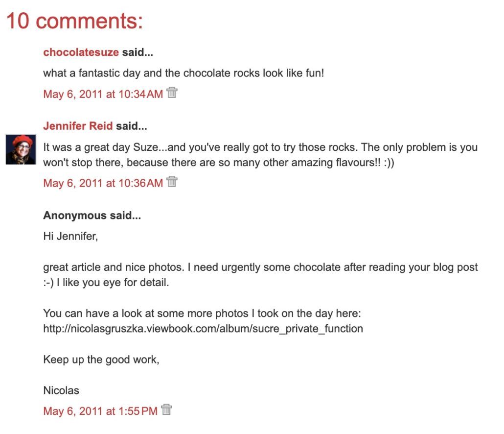Click the "Keep up the good work," line
The height and width of the screenshot is (434, 504).
(x=101, y=360)
